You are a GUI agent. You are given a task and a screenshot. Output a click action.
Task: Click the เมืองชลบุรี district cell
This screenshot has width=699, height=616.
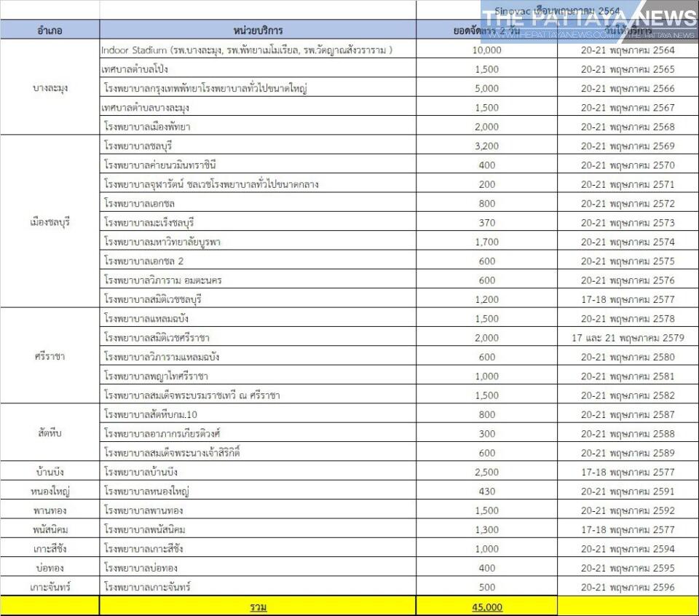(x=50, y=222)
